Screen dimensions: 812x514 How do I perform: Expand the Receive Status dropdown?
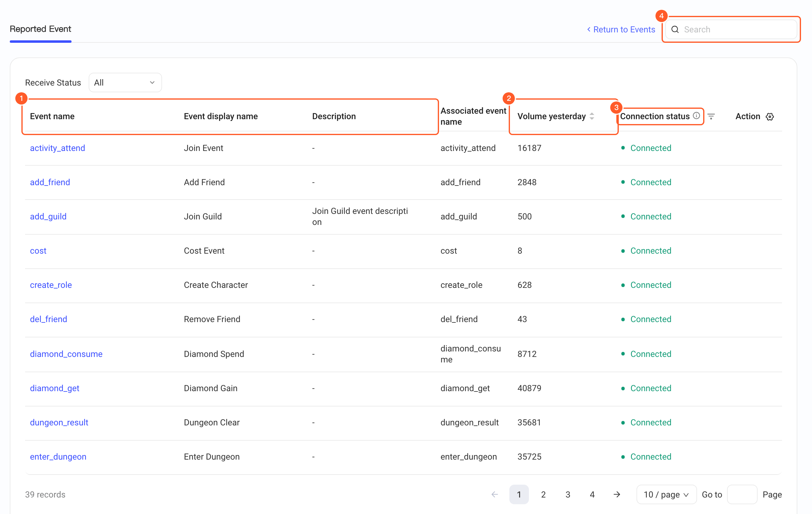coord(125,83)
